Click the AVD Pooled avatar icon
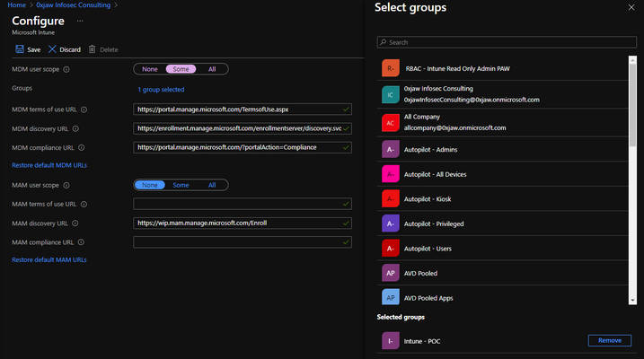 pos(390,273)
